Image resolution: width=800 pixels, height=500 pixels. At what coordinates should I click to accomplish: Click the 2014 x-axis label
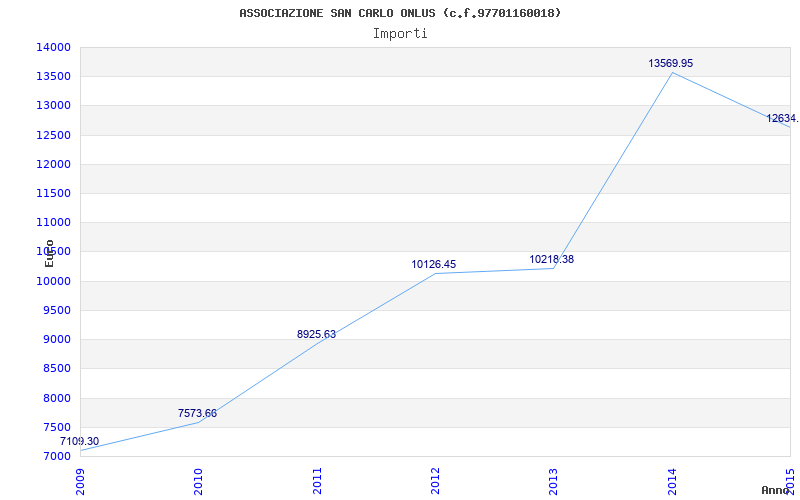672,481
